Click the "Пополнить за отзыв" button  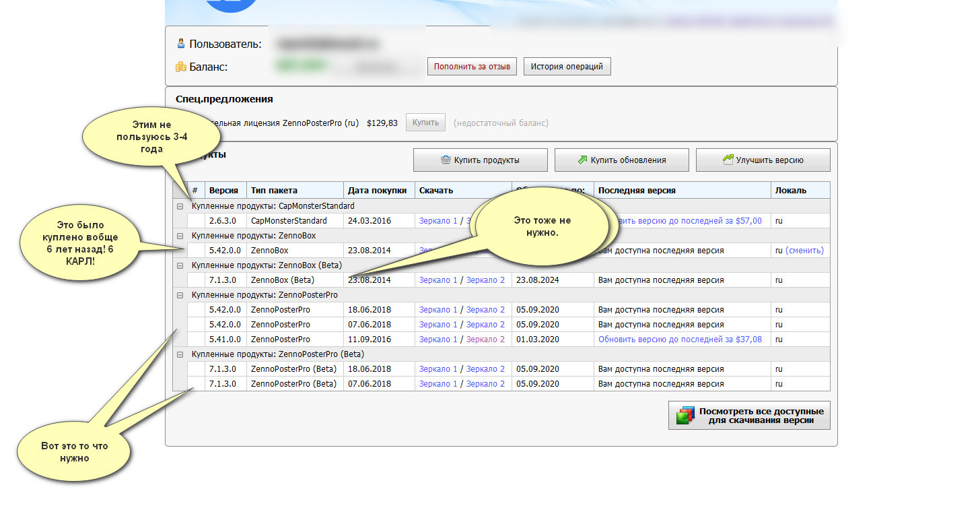click(472, 67)
